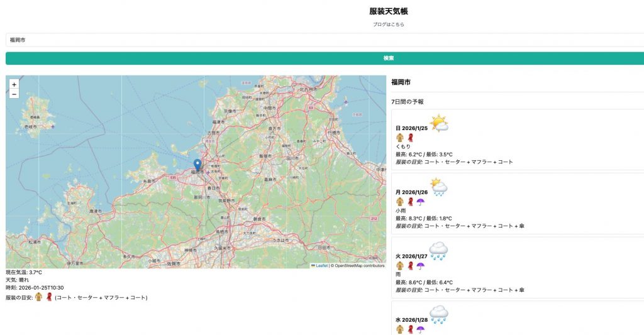Click the 福岡市 heading above the forecast
644x335 pixels.
pos(401,82)
